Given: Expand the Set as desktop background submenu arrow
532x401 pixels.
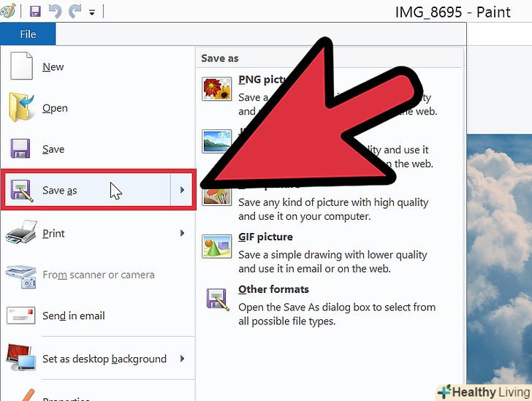Looking at the screenshot, I should [182, 359].
